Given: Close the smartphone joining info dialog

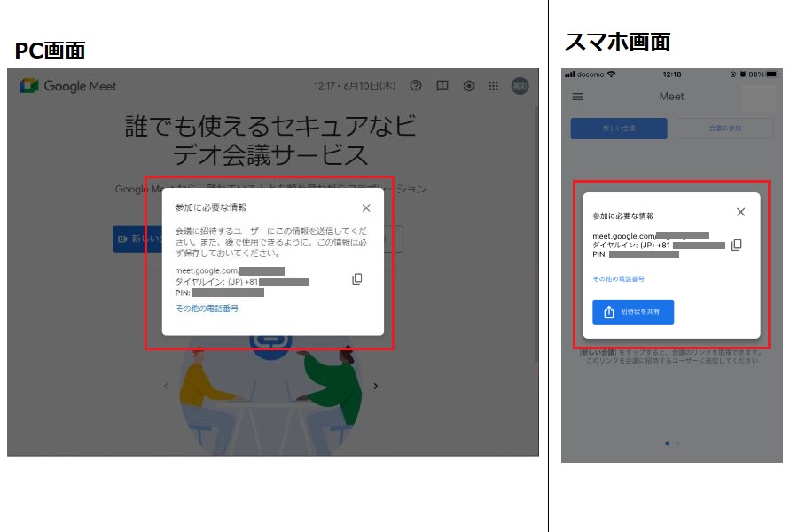Looking at the screenshot, I should (x=741, y=212).
